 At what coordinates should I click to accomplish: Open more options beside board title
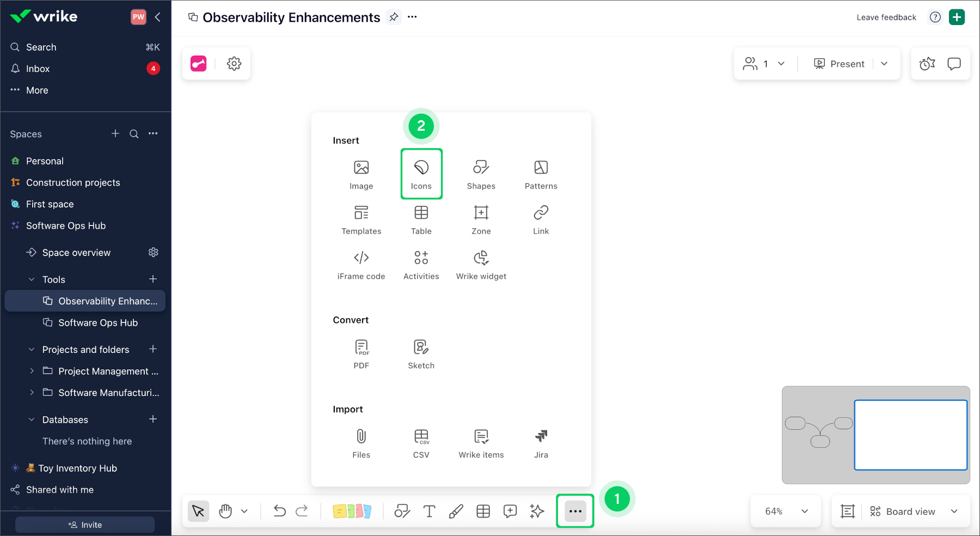[x=412, y=17]
